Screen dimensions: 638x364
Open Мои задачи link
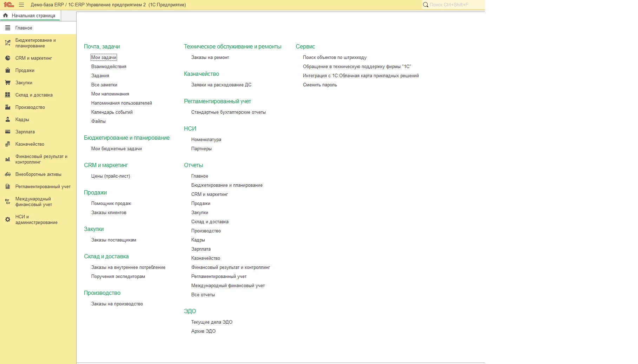pyautogui.click(x=104, y=57)
